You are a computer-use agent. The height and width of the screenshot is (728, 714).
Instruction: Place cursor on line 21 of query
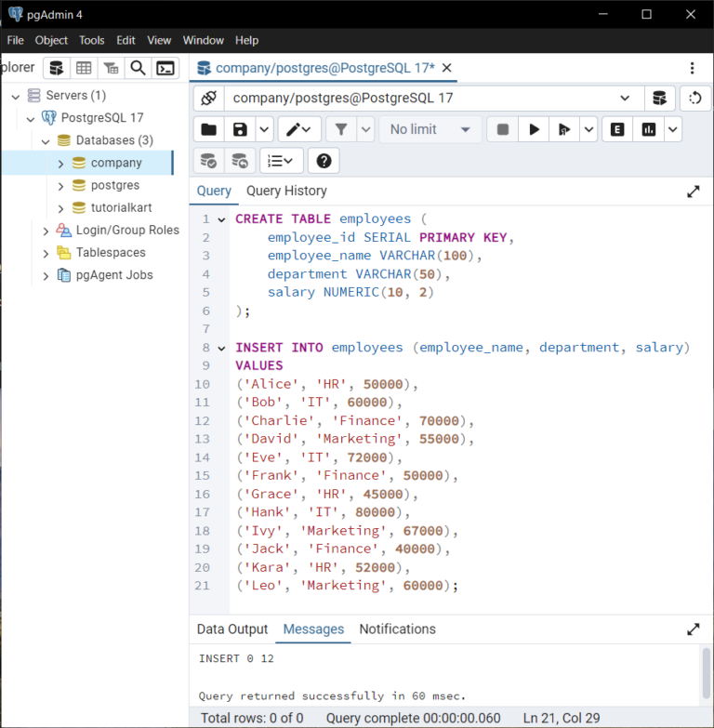[347, 586]
